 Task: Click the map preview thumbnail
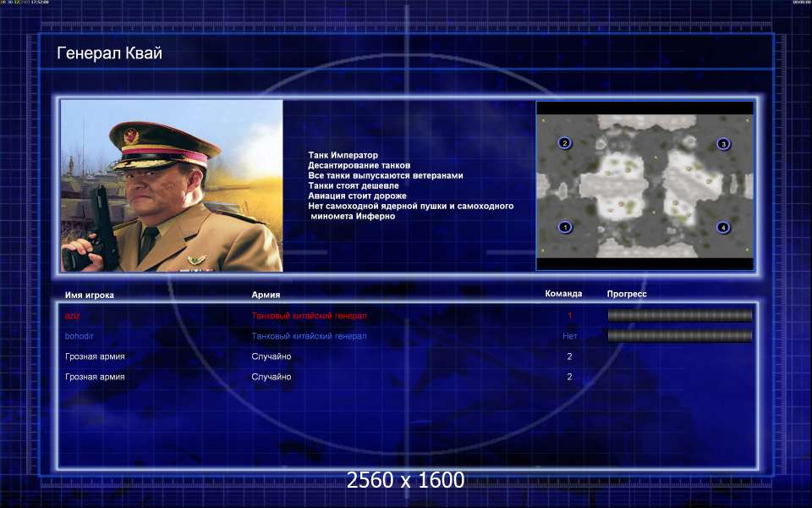click(x=645, y=185)
